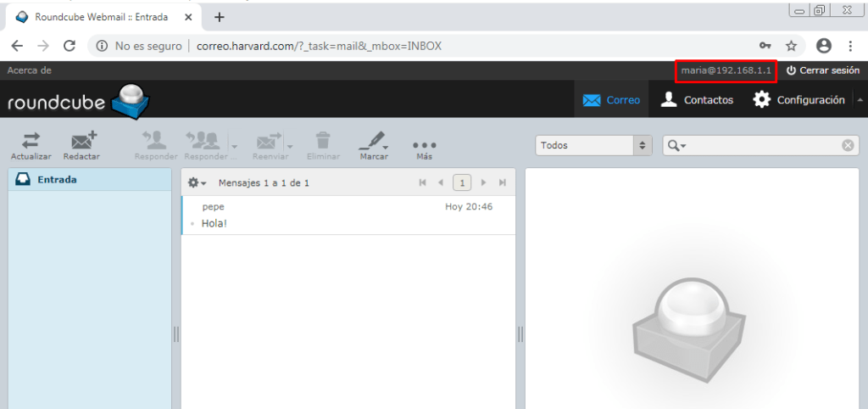This screenshot has width=868, height=409.
Task: Open Contactos address book
Action: coord(697,99)
